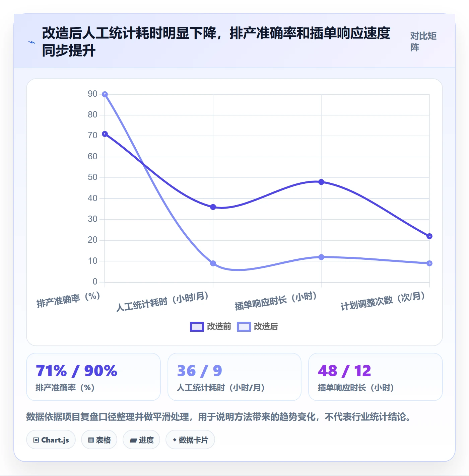Click 改造后 point for 人工统计耗时 at 9

(x=213, y=263)
